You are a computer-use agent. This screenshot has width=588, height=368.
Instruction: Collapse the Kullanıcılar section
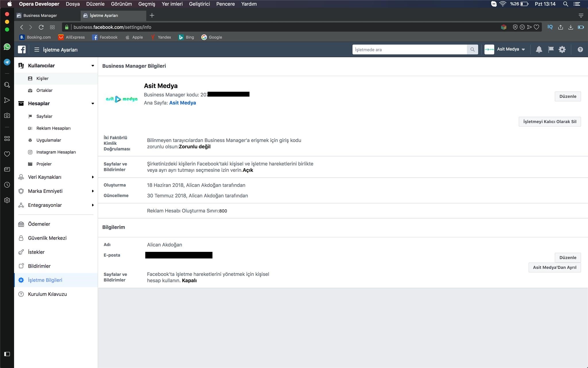[92, 66]
